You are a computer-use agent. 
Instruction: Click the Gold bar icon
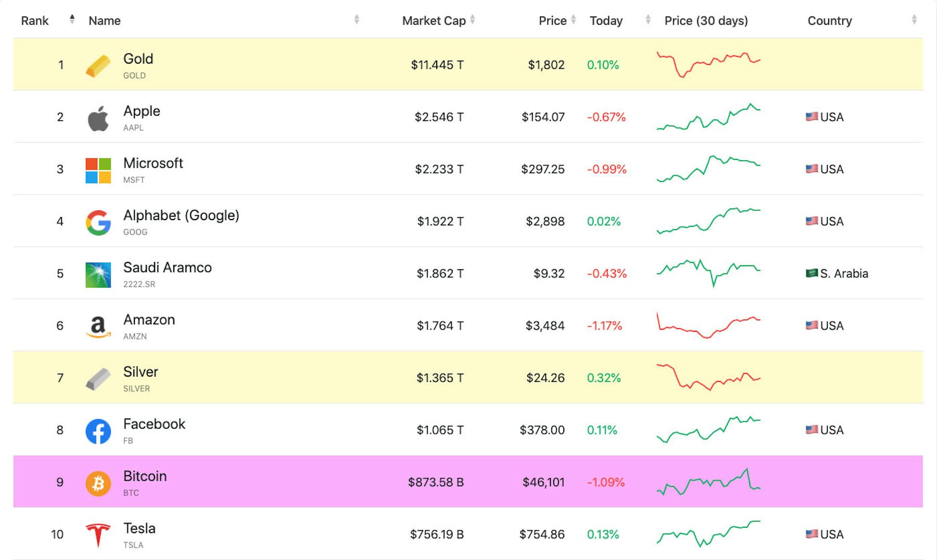[98, 65]
